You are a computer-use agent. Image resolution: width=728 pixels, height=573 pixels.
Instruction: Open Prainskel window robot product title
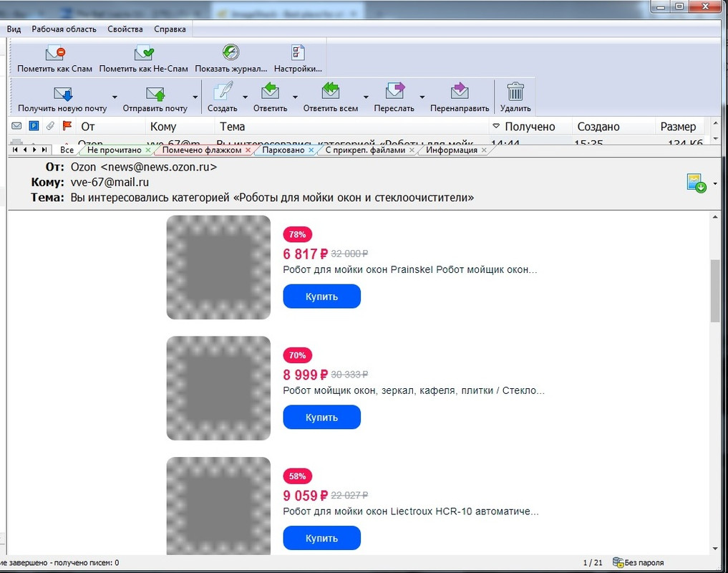[410, 269]
